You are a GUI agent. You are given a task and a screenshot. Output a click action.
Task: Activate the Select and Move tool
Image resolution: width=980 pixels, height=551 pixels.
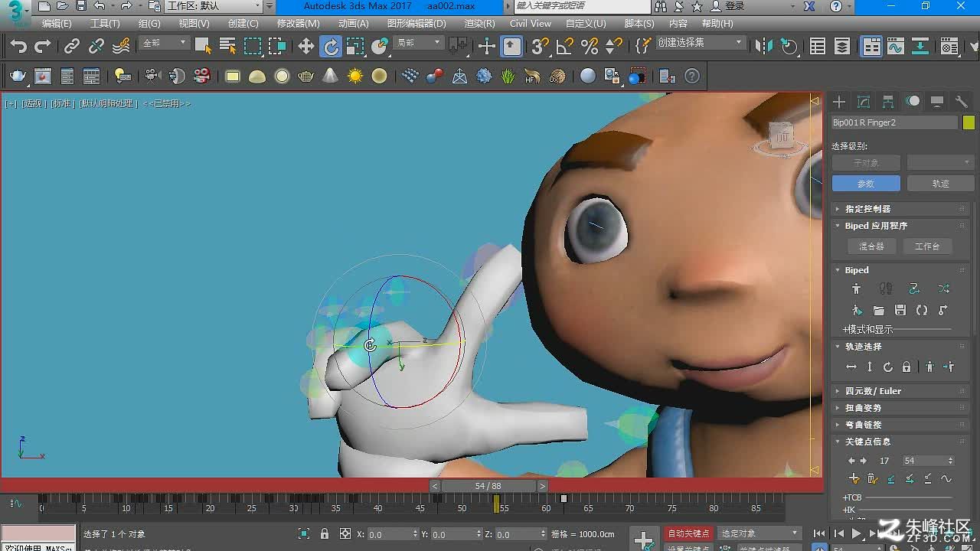pos(306,47)
